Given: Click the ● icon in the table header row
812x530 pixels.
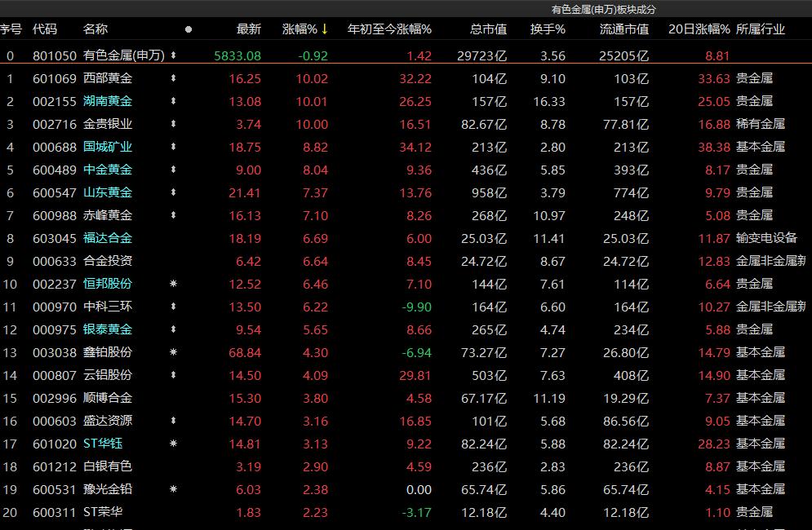Looking at the screenshot, I should (189, 28).
